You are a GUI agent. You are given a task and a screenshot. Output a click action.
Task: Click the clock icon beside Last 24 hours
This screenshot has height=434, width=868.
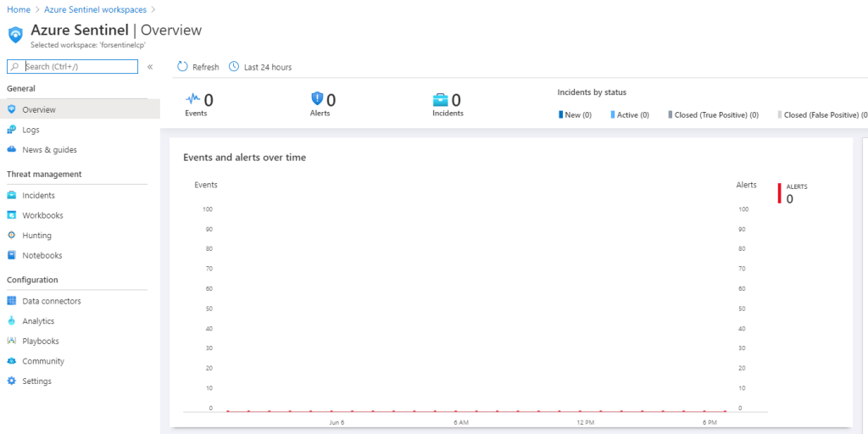click(x=234, y=67)
